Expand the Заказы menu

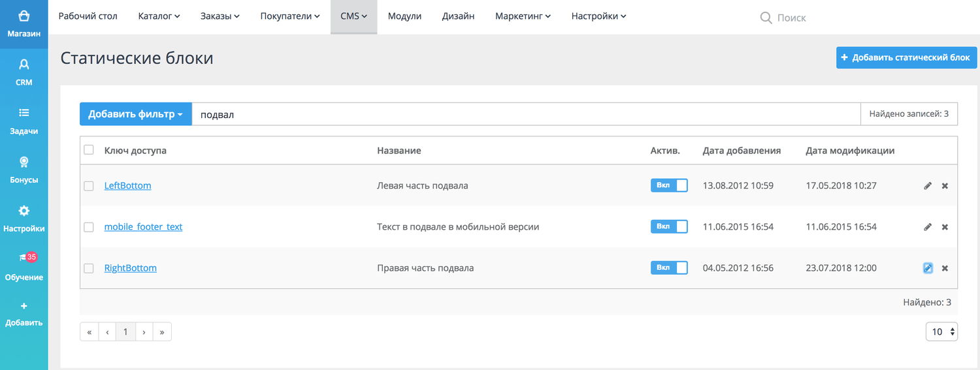click(x=220, y=16)
